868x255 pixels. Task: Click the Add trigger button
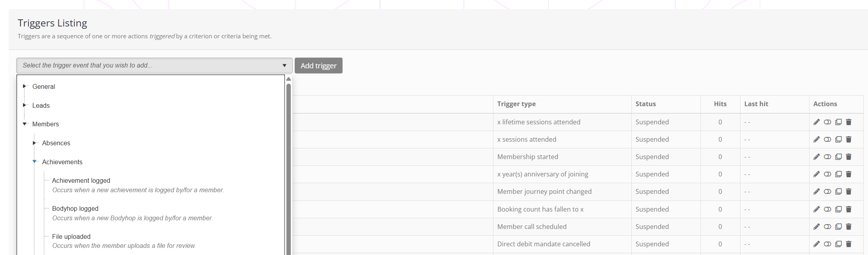(318, 66)
